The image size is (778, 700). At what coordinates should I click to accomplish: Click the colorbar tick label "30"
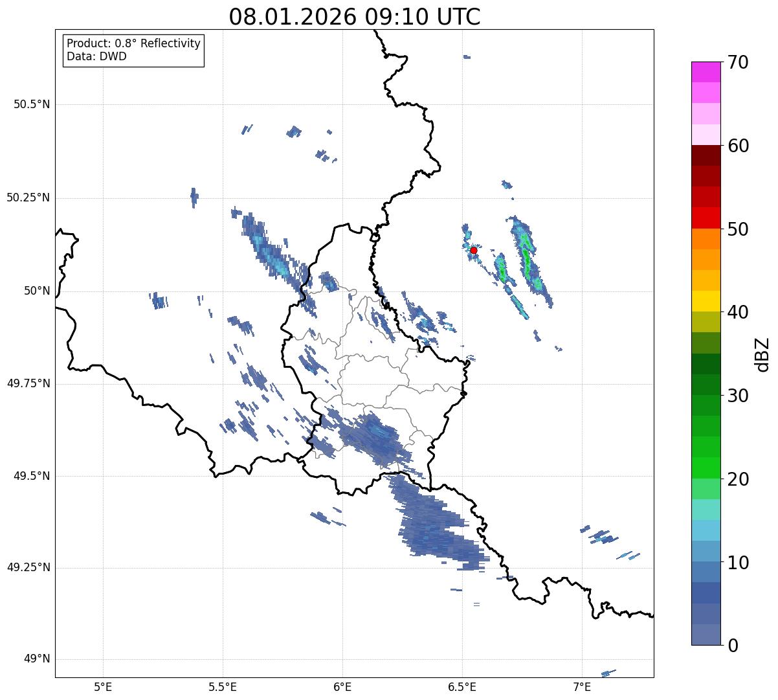pos(738,396)
